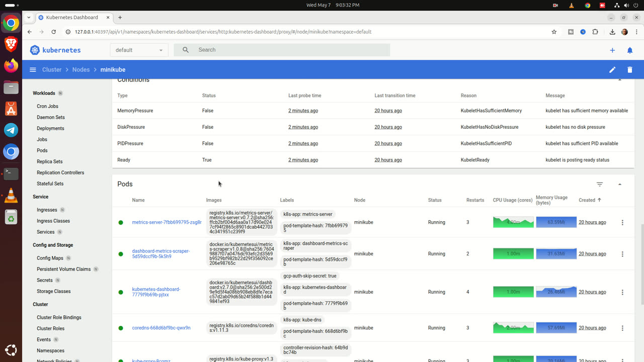Collapse the Conditions section
This screenshot has height=362, width=644.
coord(620,80)
